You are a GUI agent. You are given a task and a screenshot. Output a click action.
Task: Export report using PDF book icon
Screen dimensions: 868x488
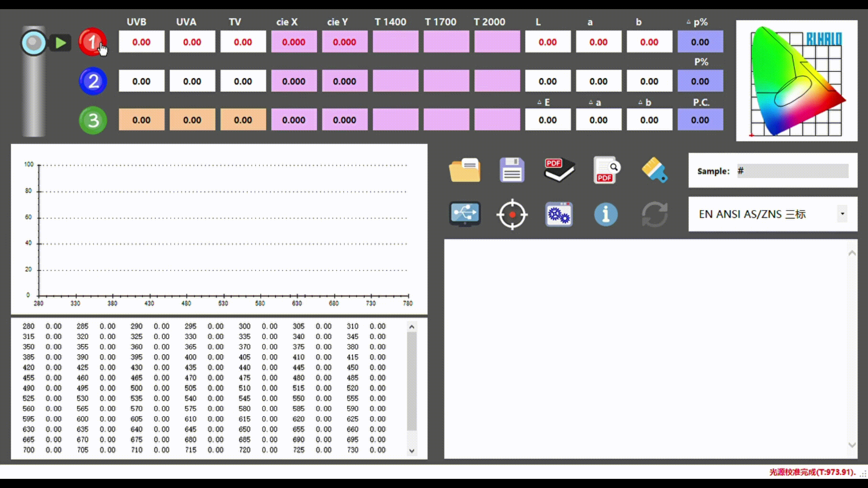pyautogui.click(x=559, y=170)
